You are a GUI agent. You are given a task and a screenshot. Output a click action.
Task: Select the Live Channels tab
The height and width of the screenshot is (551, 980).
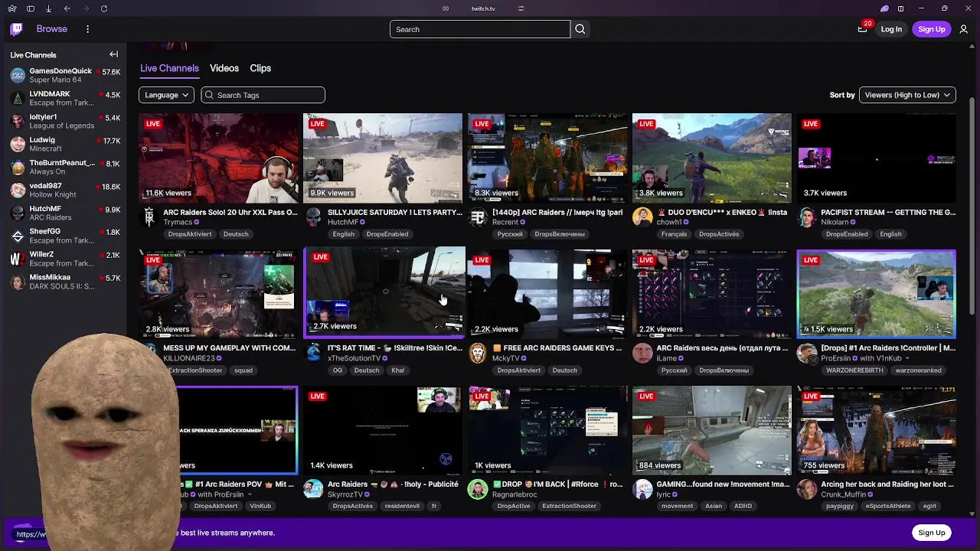tap(169, 68)
